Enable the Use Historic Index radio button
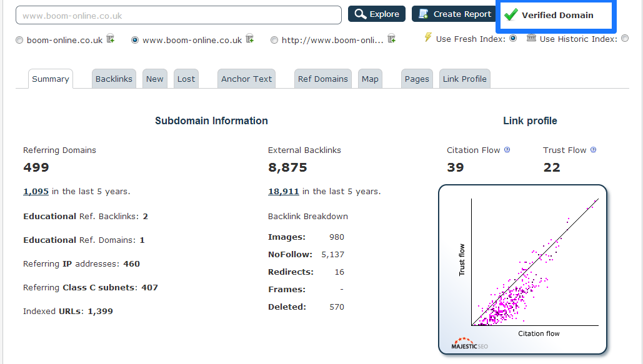 click(x=625, y=39)
